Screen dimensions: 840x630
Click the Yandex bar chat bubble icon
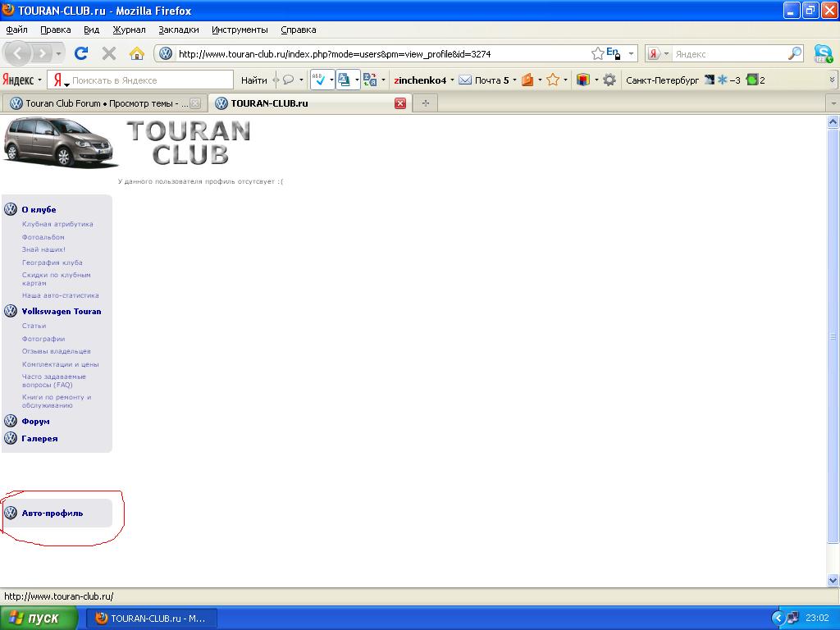pos(288,80)
